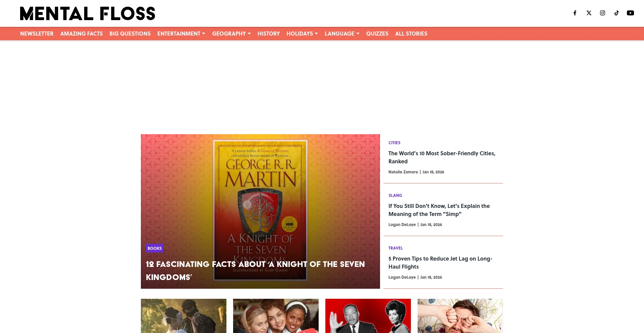Expand the Language dropdown menu
The image size is (644, 333).
click(x=342, y=34)
